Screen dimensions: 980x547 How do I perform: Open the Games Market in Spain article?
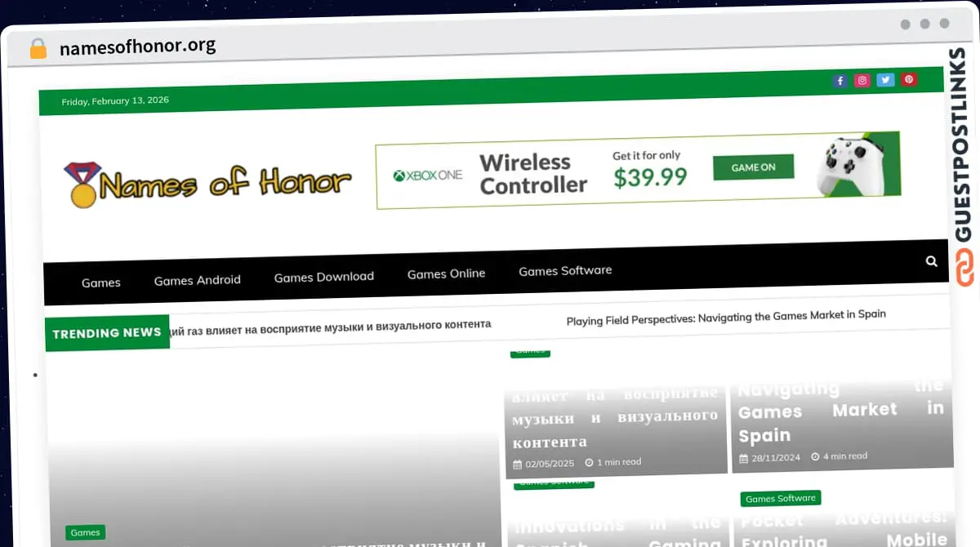tap(841, 411)
